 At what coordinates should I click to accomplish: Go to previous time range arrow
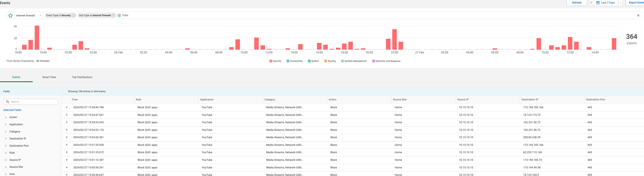coord(591,3)
